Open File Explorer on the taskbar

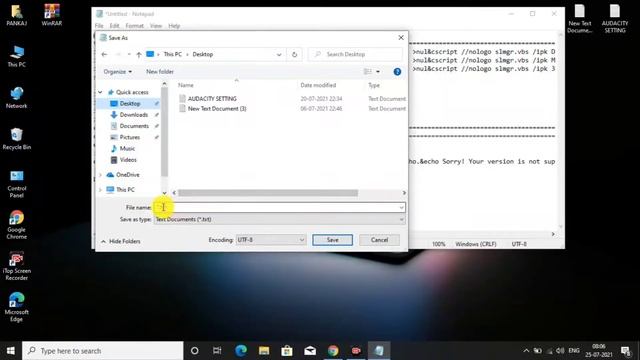click(264, 351)
